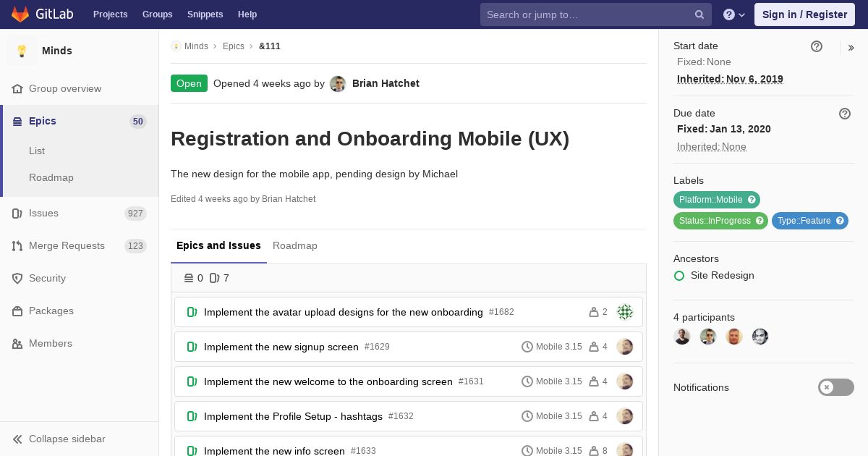Click the search magnifier icon

coord(699,14)
